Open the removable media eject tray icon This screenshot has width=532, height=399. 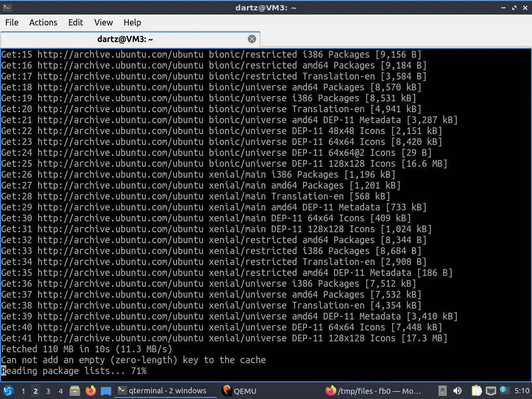coord(442,391)
